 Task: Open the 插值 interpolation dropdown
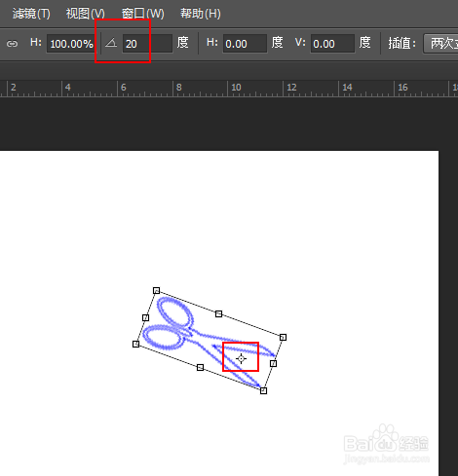coord(440,44)
